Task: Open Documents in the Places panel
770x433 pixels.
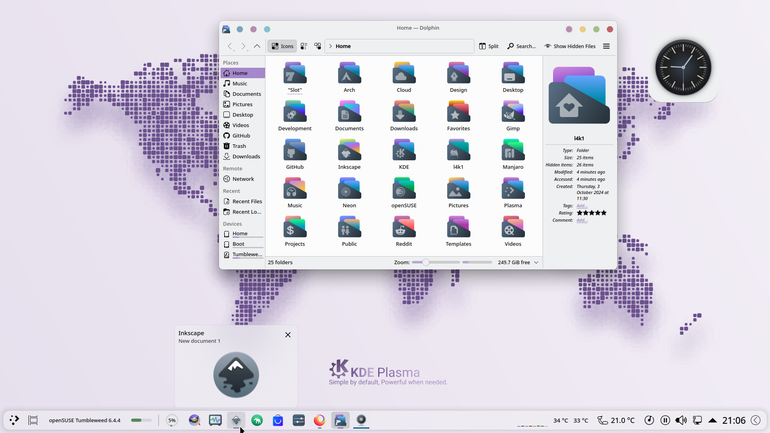Action: (243, 94)
